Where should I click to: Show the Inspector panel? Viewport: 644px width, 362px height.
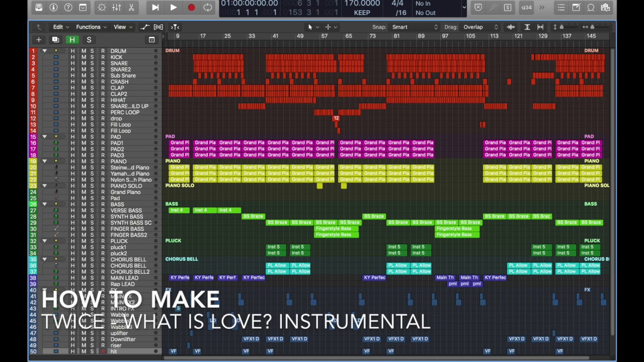[x=53, y=8]
